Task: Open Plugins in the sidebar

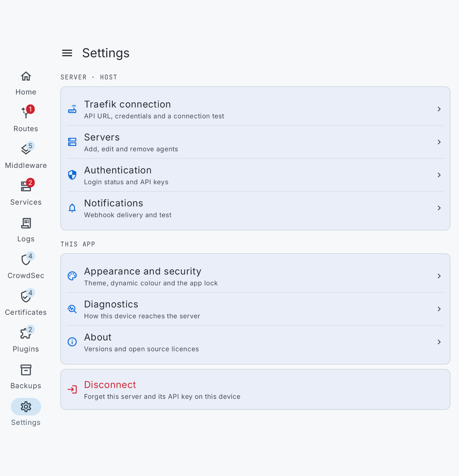Action: pos(26,340)
